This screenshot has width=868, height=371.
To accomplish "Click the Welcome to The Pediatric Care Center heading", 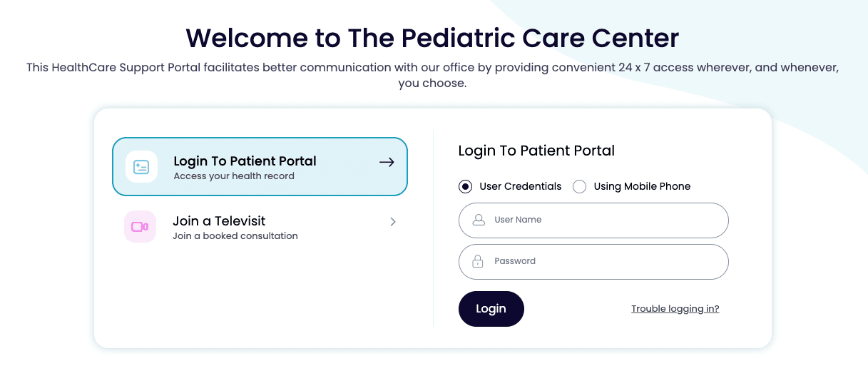I will (432, 37).
